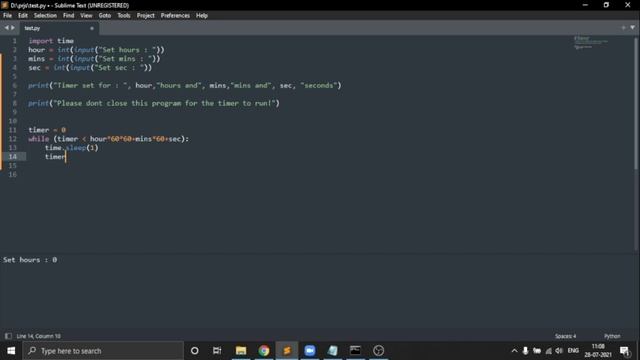The height and width of the screenshot is (360, 640).
Task: Show hidden system tray icons
Action: click(514, 351)
